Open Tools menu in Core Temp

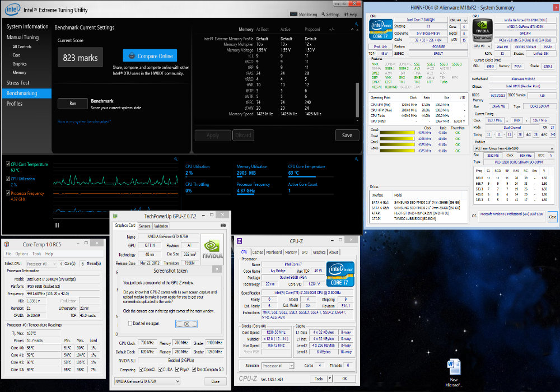click(x=37, y=254)
